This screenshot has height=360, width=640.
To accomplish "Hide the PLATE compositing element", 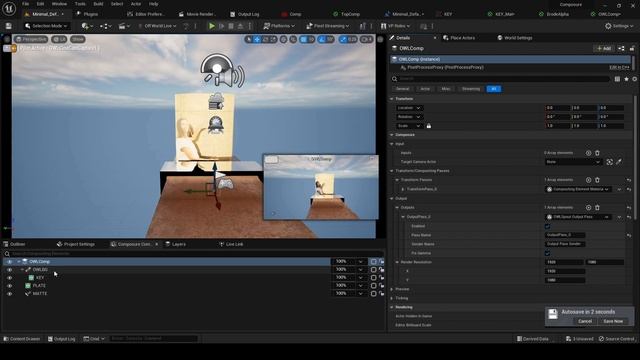I will click(x=9, y=286).
